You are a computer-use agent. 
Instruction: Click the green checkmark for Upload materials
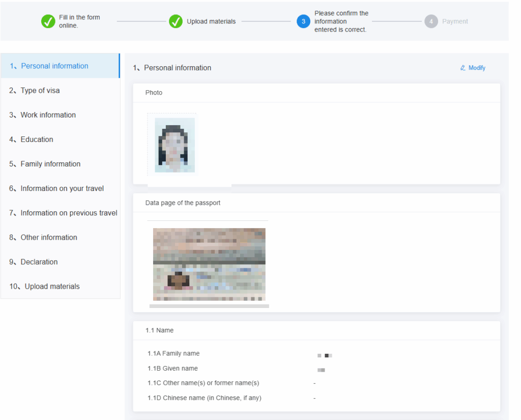point(176,21)
